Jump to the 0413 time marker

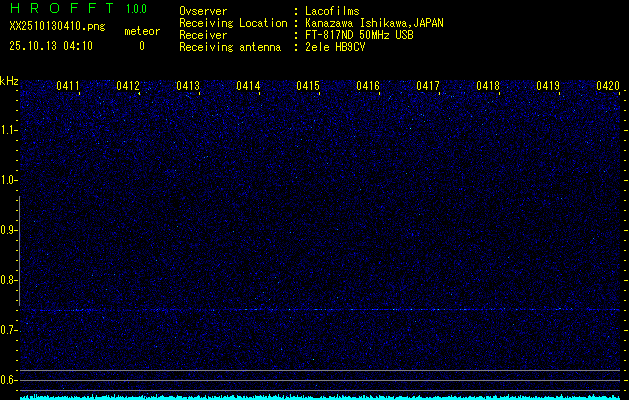pyautogui.click(x=188, y=87)
